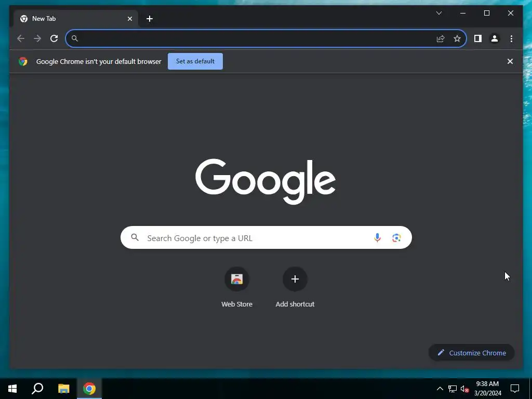Open the notification center icon

(515, 389)
